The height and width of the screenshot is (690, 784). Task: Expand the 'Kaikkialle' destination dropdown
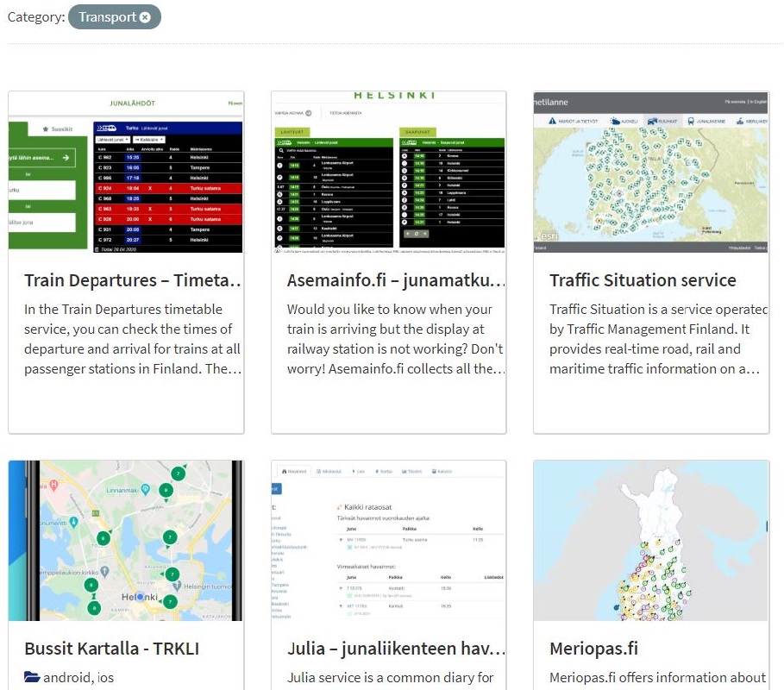[x=149, y=140]
